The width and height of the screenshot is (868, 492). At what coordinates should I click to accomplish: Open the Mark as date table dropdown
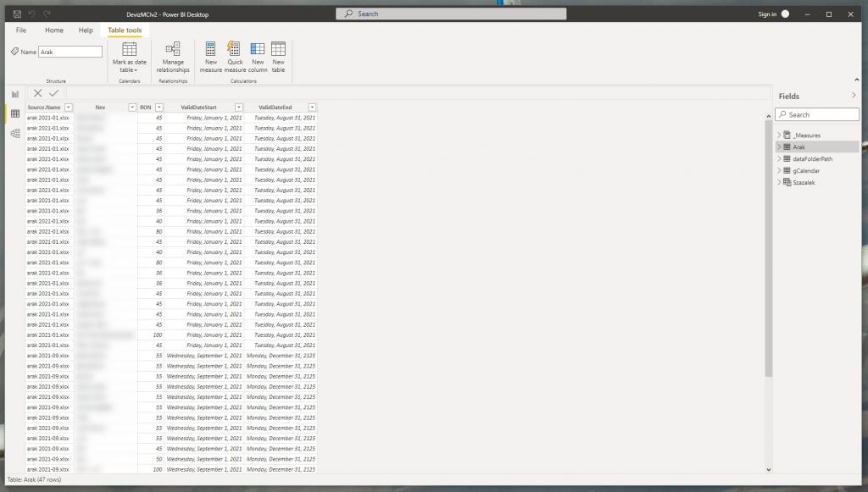pyautogui.click(x=130, y=69)
